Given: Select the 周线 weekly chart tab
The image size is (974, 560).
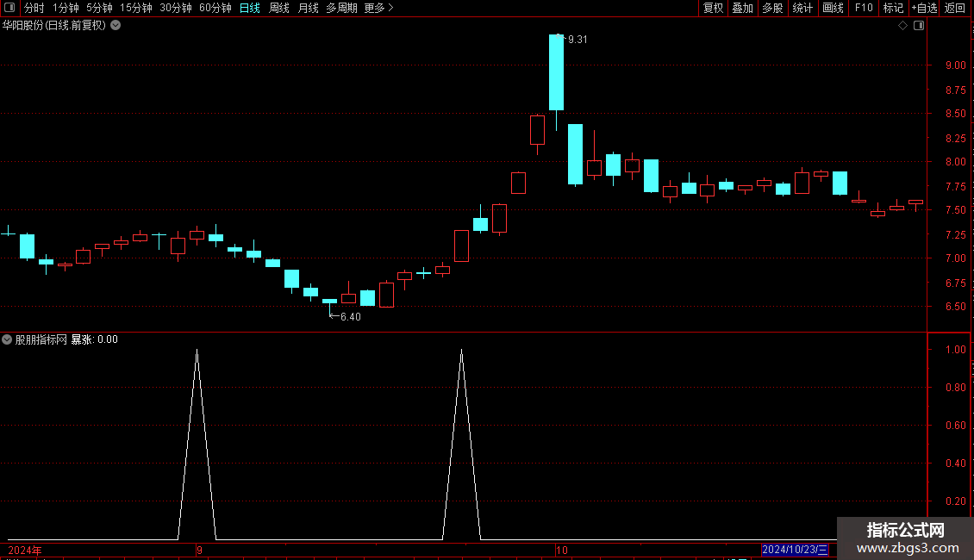Looking at the screenshot, I should (279, 8).
